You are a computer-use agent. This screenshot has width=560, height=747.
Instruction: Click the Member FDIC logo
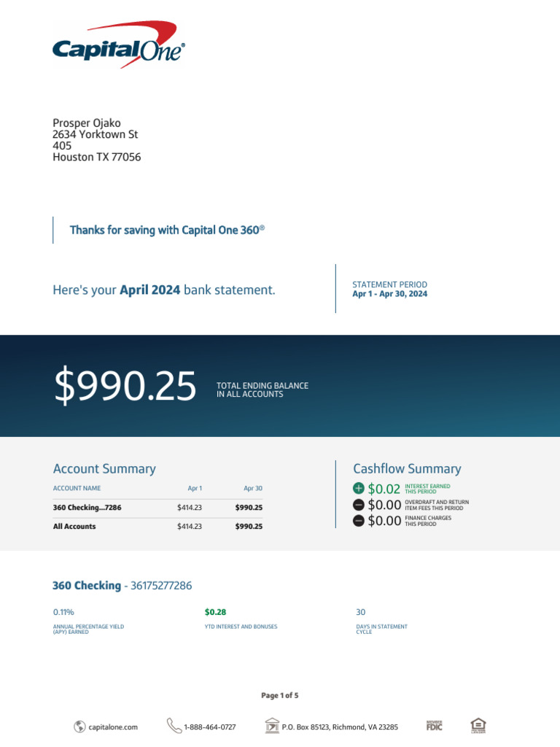pyautogui.click(x=435, y=725)
